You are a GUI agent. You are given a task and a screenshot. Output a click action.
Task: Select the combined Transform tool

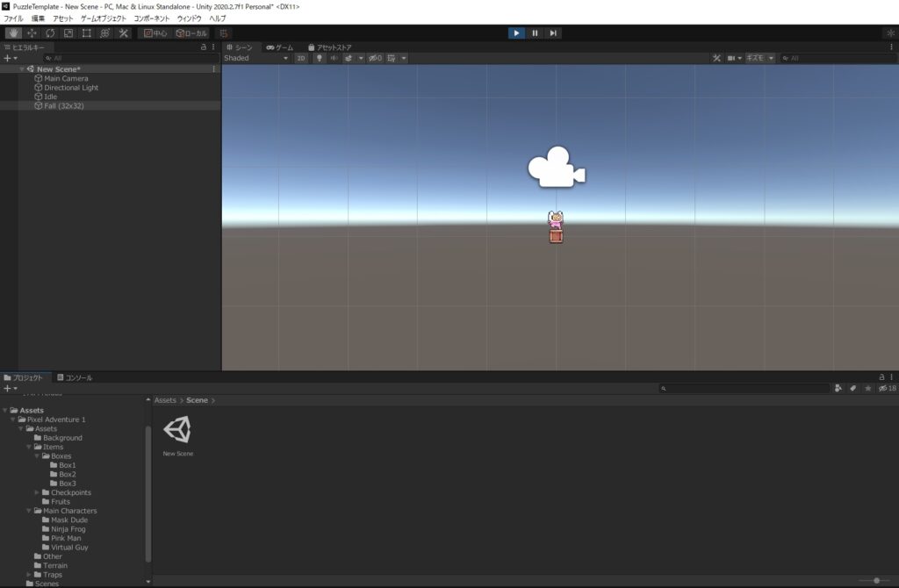105,33
